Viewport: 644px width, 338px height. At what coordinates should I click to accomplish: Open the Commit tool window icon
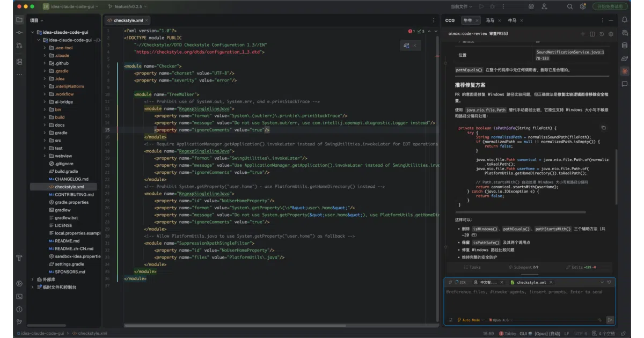19,34
